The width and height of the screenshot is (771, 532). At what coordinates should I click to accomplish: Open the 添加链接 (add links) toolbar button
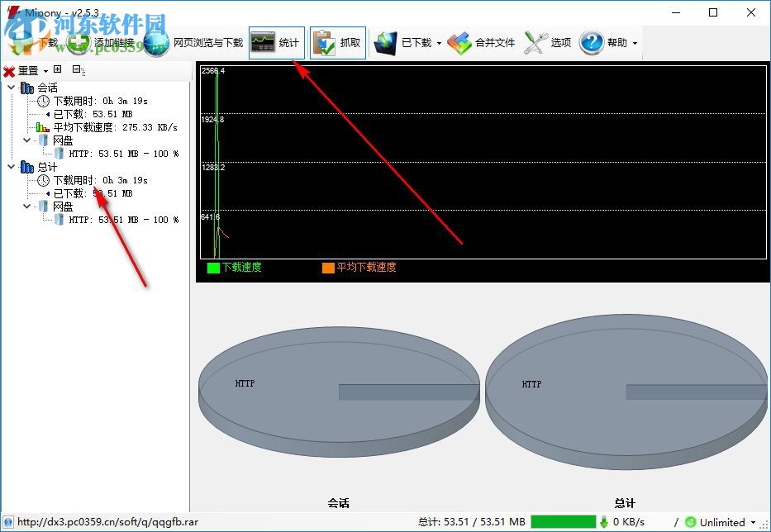click(x=102, y=43)
